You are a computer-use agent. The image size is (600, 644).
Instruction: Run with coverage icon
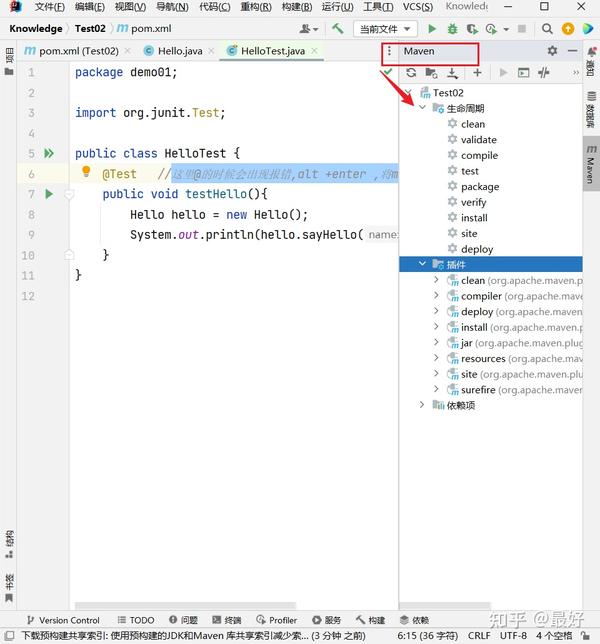click(x=472, y=29)
